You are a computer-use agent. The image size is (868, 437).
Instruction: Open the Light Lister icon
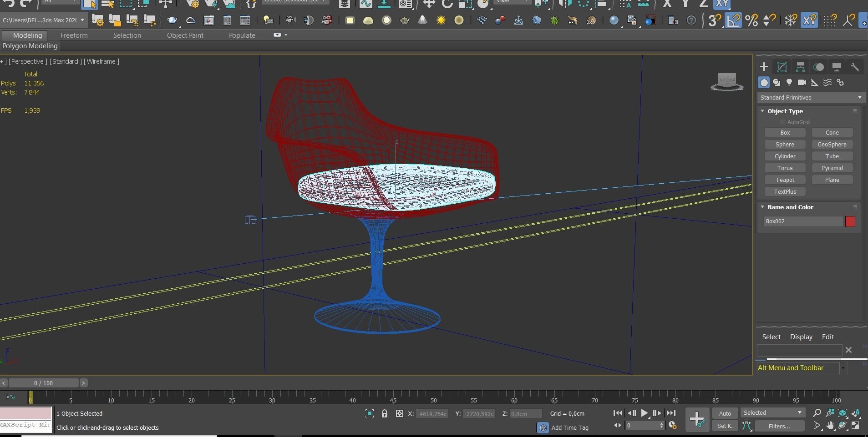pos(268,20)
